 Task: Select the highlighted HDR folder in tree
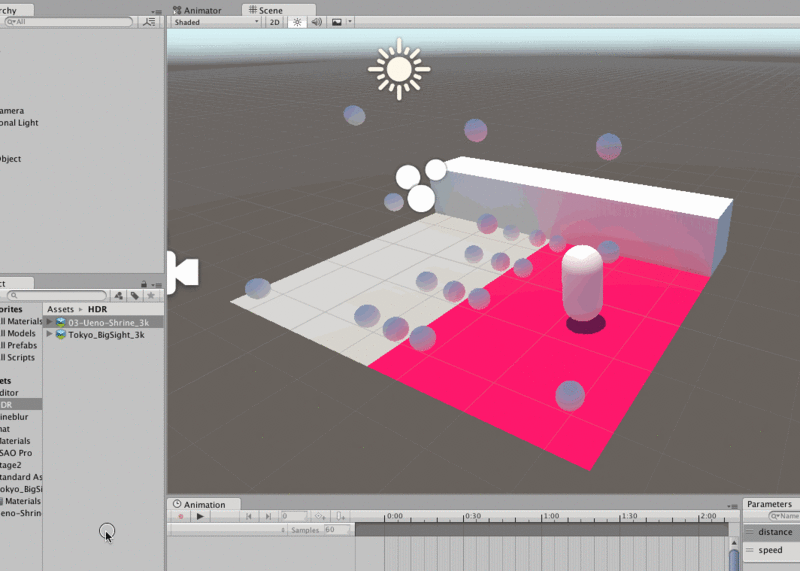pos(21,405)
